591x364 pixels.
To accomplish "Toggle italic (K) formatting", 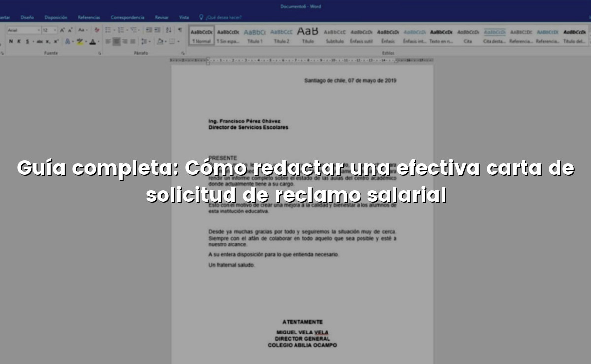I will tap(19, 42).
